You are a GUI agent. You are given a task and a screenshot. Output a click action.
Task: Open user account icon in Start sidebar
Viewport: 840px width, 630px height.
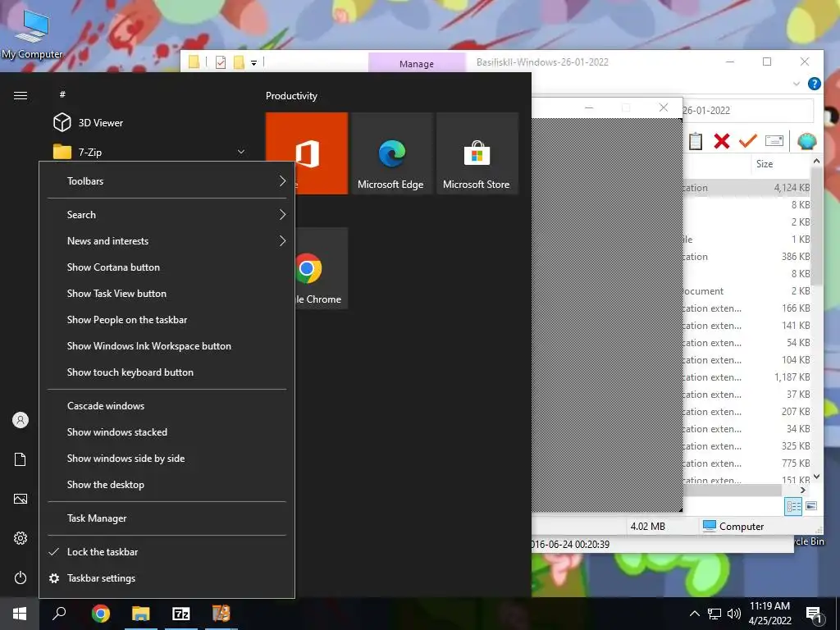coord(21,420)
